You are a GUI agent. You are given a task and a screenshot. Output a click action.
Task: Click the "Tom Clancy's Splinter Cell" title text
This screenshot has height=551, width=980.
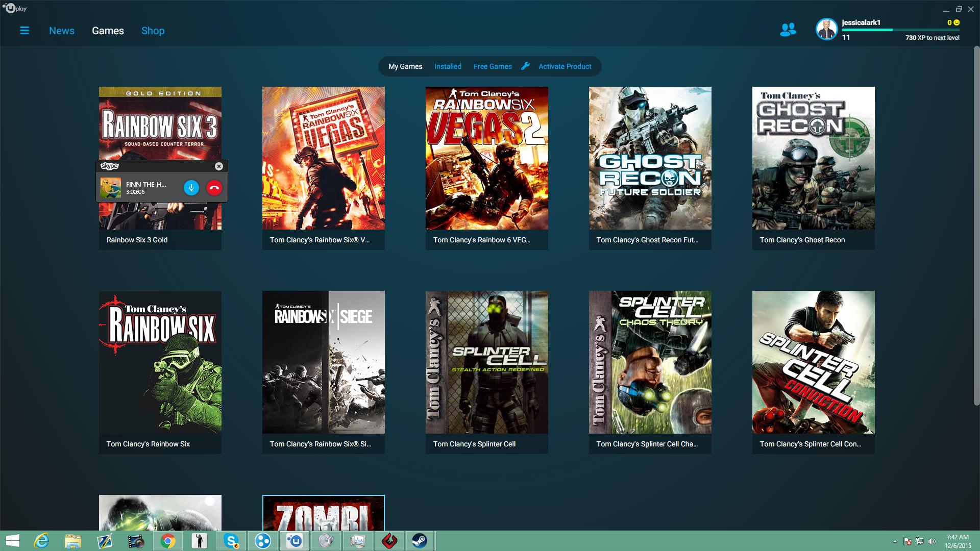coord(475,444)
